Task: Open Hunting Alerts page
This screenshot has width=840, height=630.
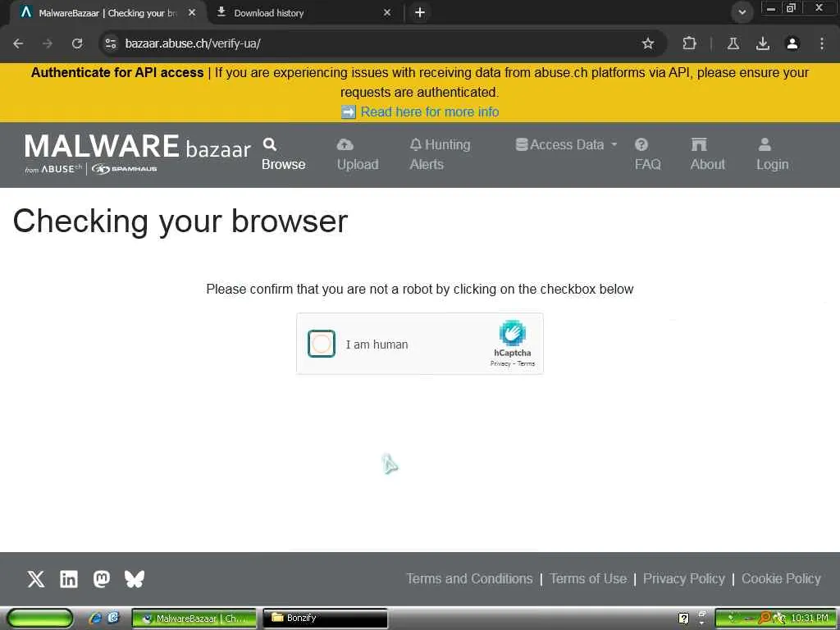Action: click(440, 154)
